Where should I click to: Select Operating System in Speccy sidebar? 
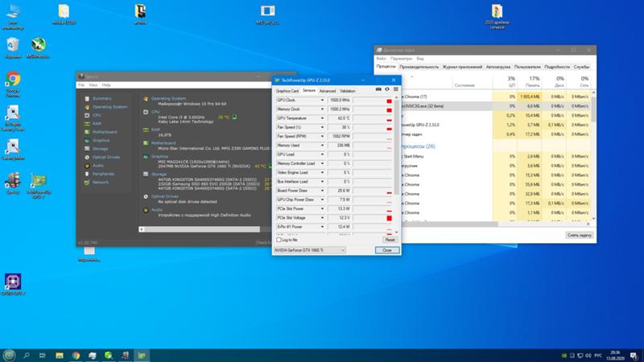click(109, 107)
